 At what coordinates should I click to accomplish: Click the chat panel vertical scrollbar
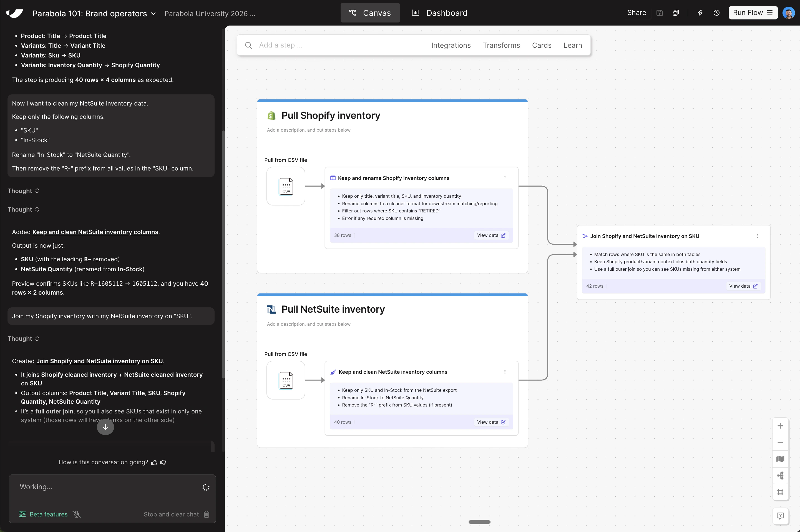coord(223,254)
